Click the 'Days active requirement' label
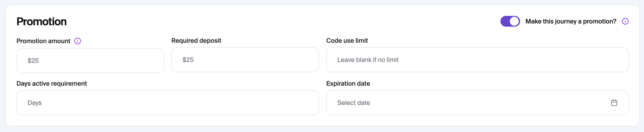Viewport: 644px width, 132px height. click(x=51, y=83)
